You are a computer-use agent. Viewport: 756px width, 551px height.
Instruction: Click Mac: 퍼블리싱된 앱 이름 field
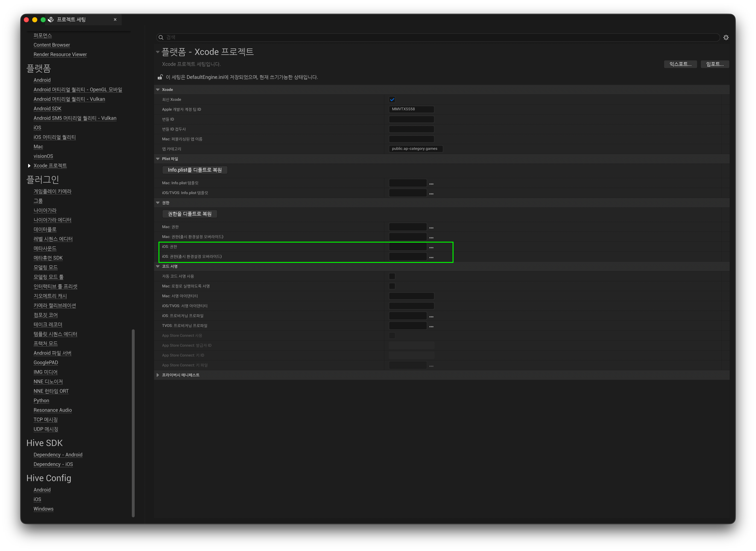point(411,139)
